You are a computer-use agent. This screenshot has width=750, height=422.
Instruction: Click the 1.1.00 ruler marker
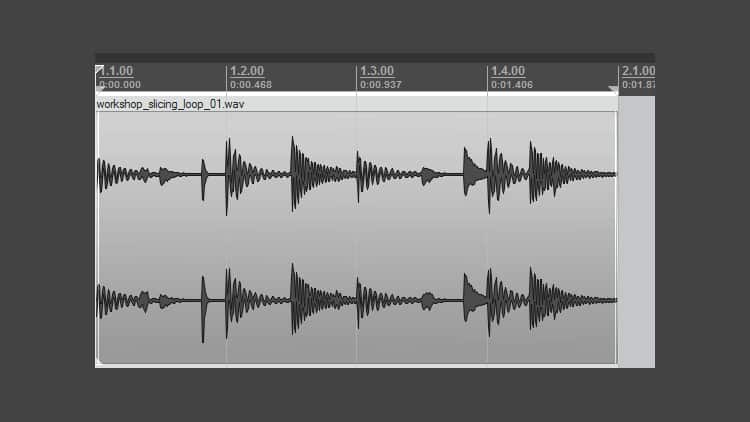(116, 71)
